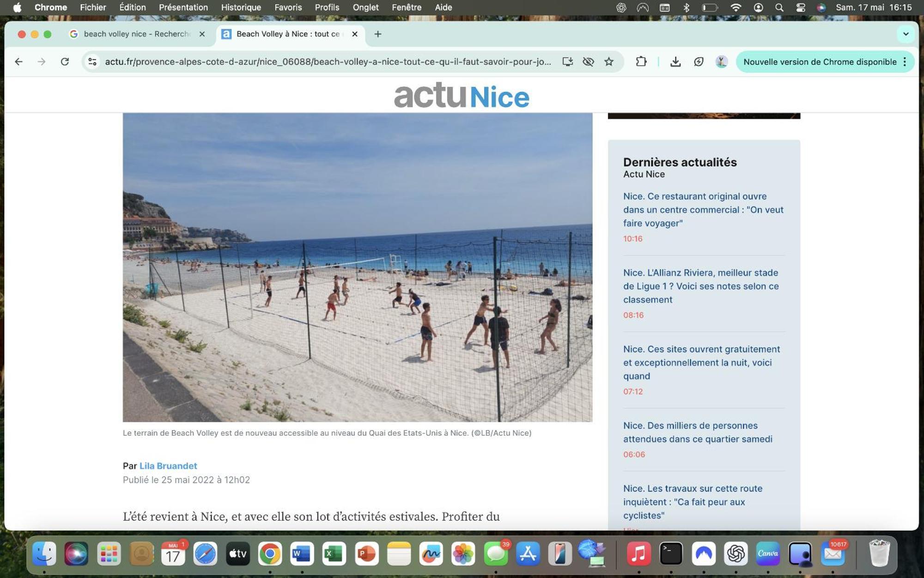The width and height of the screenshot is (924, 578).
Task: Open macOS Control Center toggles
Action: coord(801,7)
